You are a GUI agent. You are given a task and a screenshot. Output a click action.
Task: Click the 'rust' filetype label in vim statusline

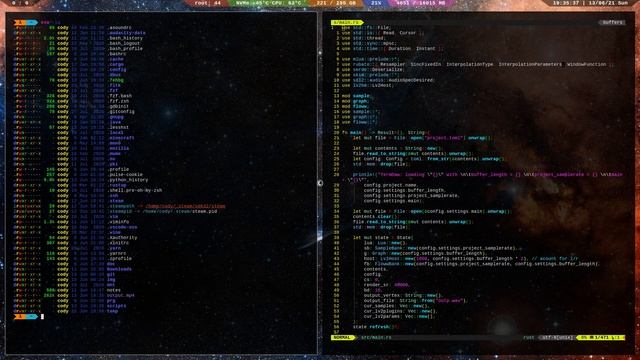529,338
